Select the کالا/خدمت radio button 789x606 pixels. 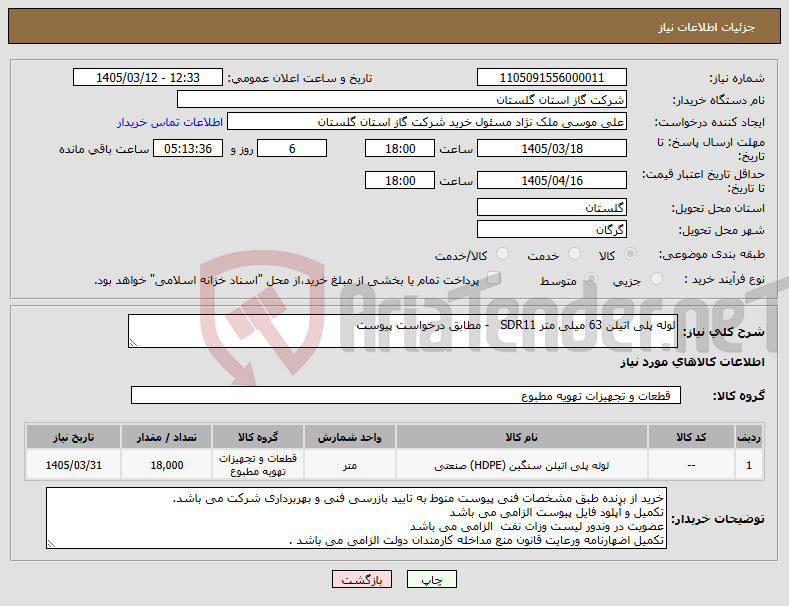(x=502, y=254)
